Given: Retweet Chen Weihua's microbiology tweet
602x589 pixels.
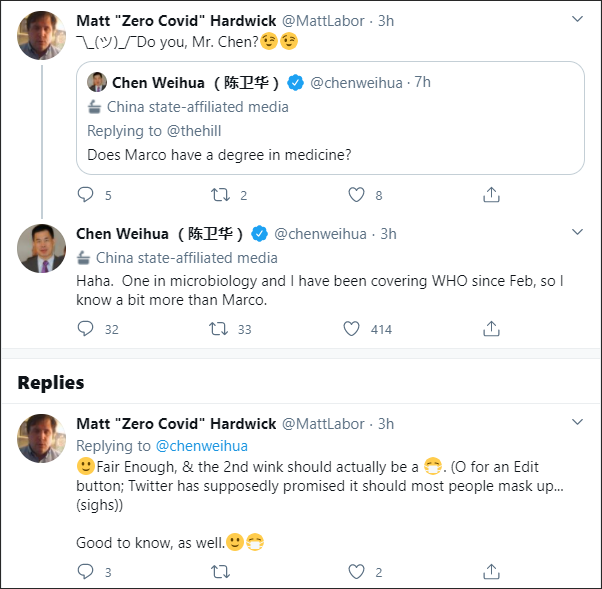Looking at the screenshot, I should pos(218,328).
